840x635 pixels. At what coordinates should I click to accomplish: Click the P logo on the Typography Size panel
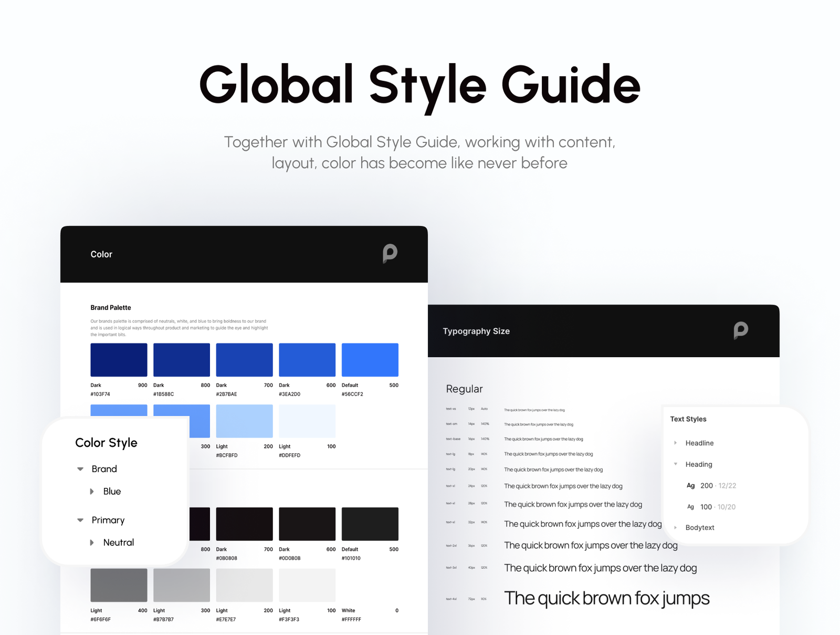742,331
